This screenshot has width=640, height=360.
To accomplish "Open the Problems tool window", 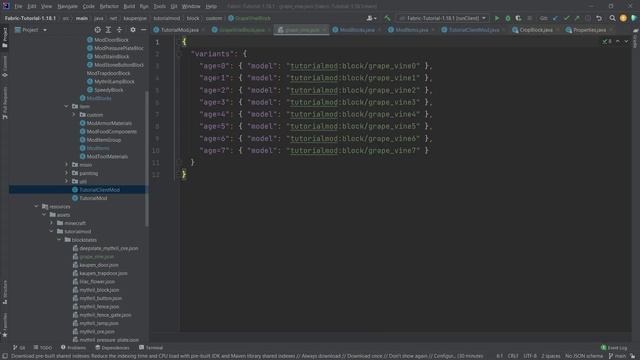I will click(73, 348).
